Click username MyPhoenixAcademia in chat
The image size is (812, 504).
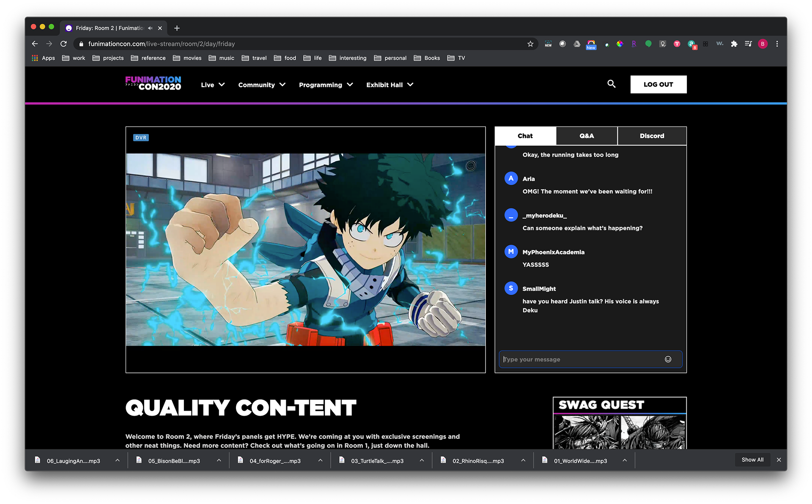coord(553,252)
